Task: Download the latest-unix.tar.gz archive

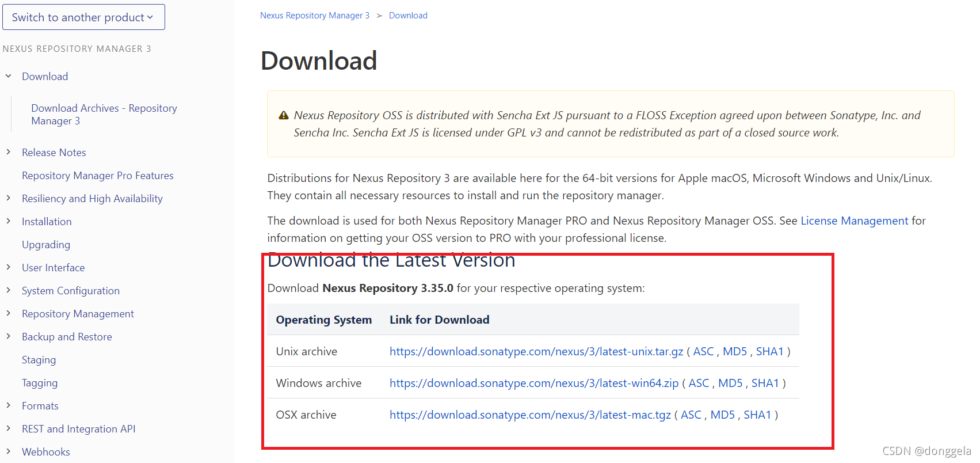Action: [x=536, y=351]
